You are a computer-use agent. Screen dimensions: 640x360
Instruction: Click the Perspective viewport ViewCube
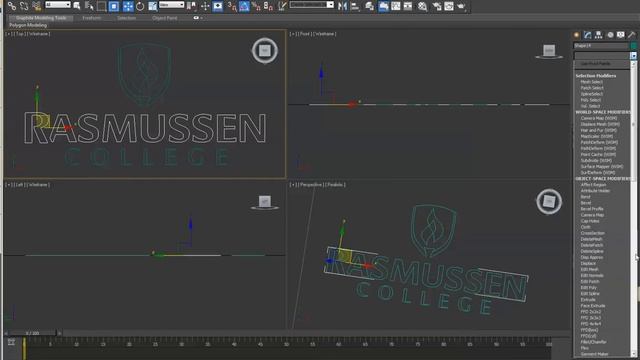(x=549, y=201)
